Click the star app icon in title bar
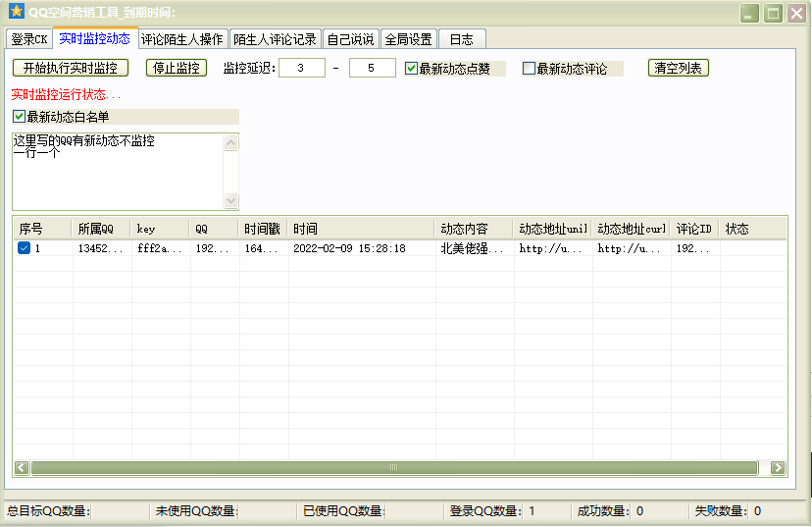Viewport: 812px width, 527px height. [x=16, y=13]
